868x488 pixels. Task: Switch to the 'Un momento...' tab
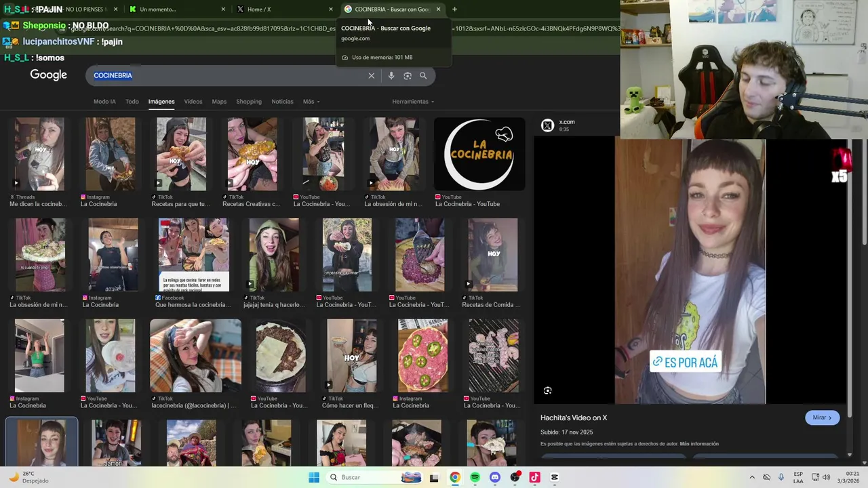click(x=176, y=9)
